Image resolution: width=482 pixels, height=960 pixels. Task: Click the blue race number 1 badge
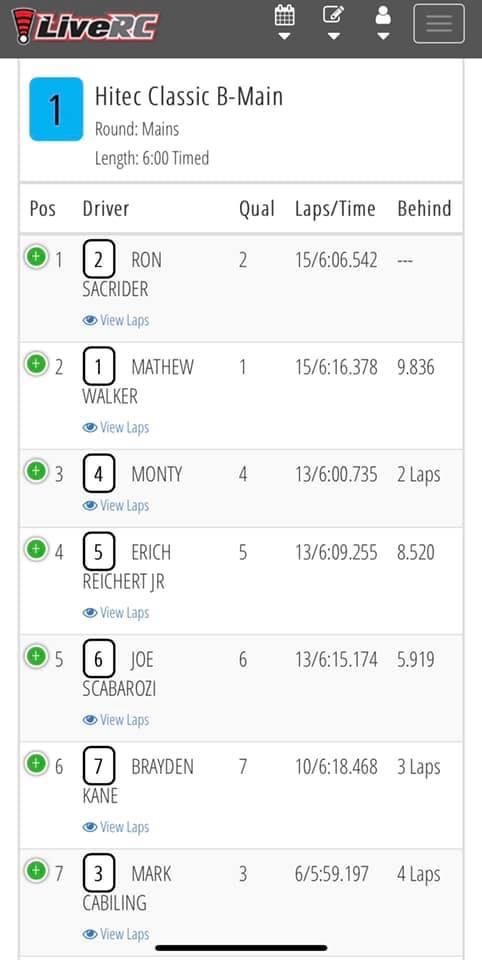56,109
